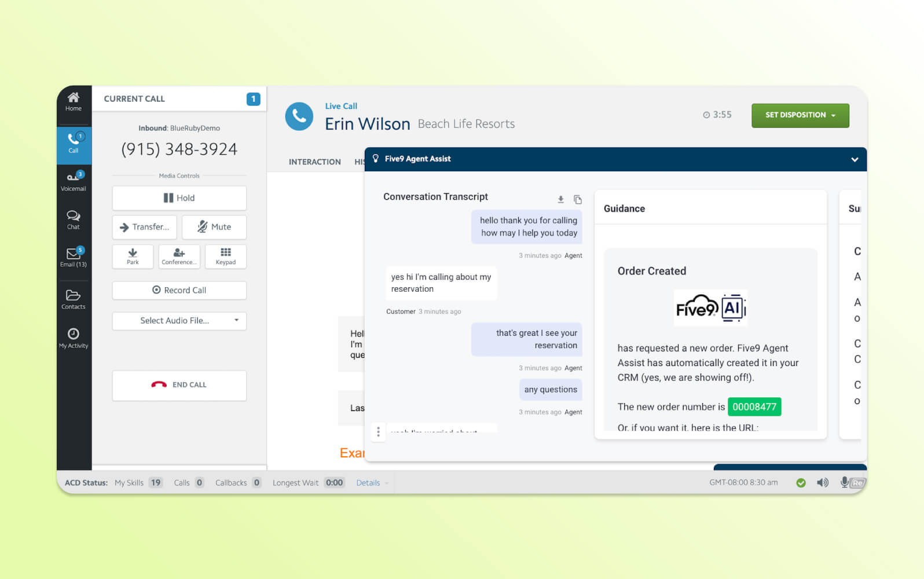The height and width of the screenshot is (579, 924).
Task: Copy the conversation transcript
Action: [578, 199]
